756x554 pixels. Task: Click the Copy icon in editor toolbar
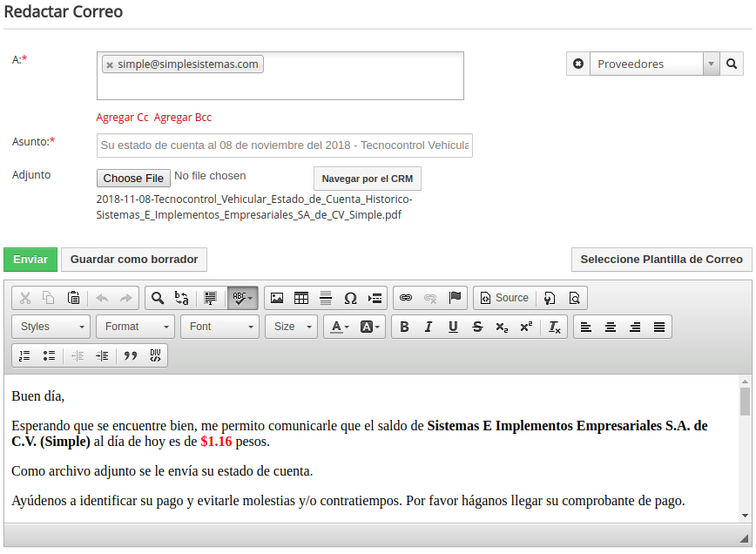click(x=49, y=298)
